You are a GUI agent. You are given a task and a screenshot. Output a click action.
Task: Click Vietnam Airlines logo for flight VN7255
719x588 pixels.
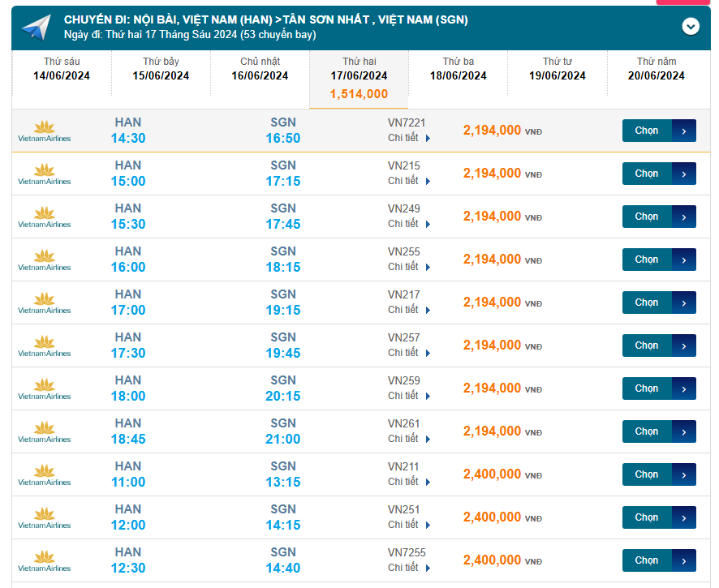[x=45, y=561]
